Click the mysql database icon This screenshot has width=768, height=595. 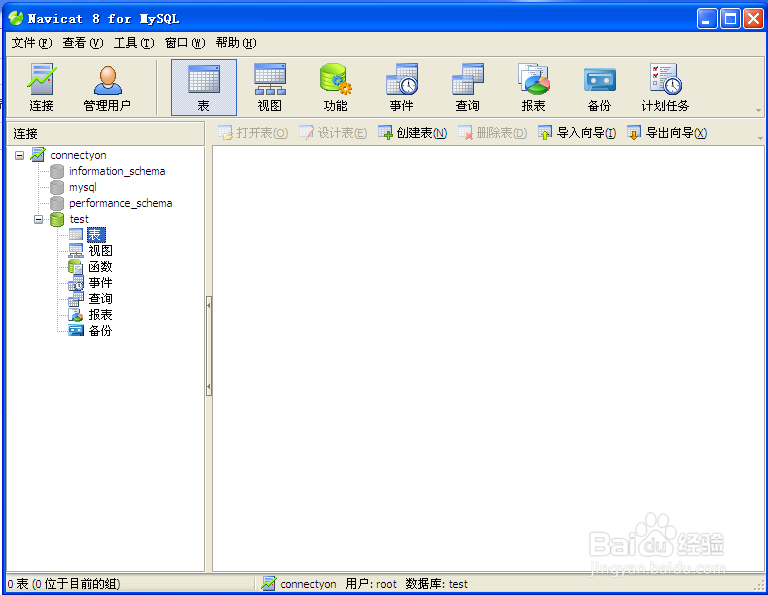[57, 188]
